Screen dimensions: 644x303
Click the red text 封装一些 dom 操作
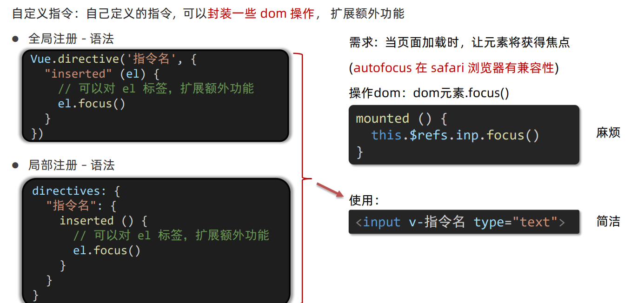(x=261, y=13)
